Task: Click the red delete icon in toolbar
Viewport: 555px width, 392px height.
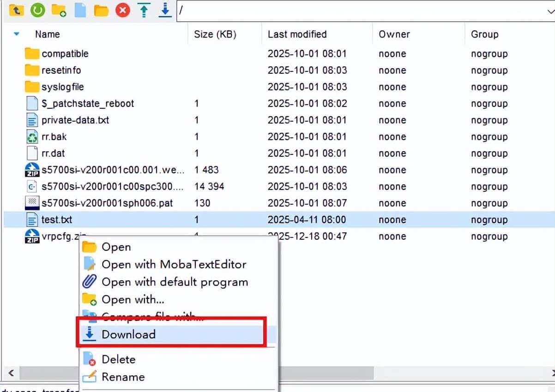Action: pos(123,10)
